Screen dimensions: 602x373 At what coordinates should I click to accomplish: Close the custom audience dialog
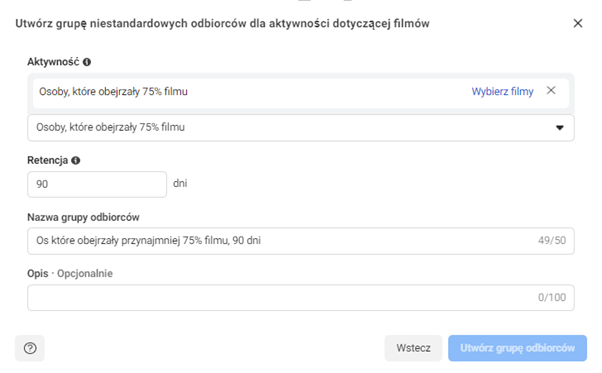(x=578, y=23)
